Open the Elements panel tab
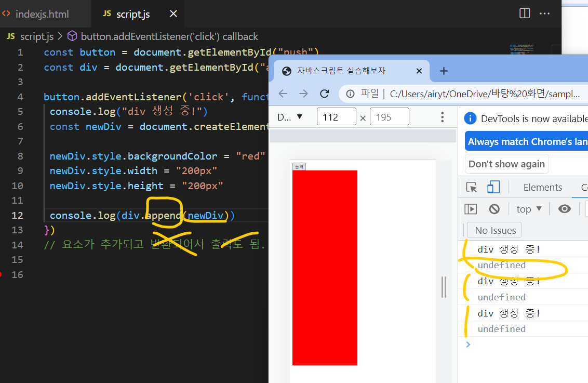The height and width of the screenshot is (383, 588). 543,187
